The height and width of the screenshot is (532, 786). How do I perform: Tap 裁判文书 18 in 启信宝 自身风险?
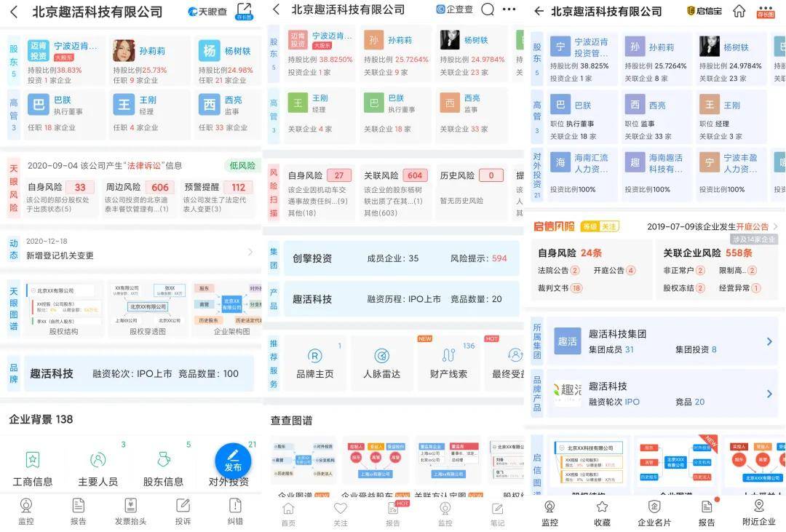pyautogui.click(x=560, y=288)
